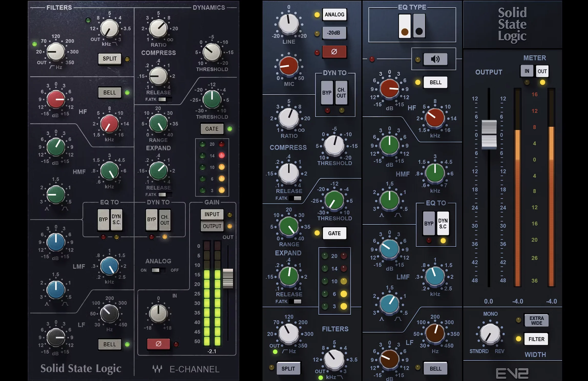Click the EV2 low-pass filter kHz knob
This screenshot has height=381, width=588.
click(334, 360)
